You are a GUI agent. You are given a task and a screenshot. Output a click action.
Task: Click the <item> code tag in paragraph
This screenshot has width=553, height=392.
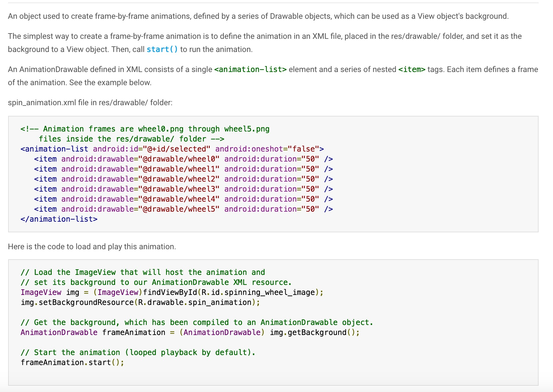click(412, 70)
